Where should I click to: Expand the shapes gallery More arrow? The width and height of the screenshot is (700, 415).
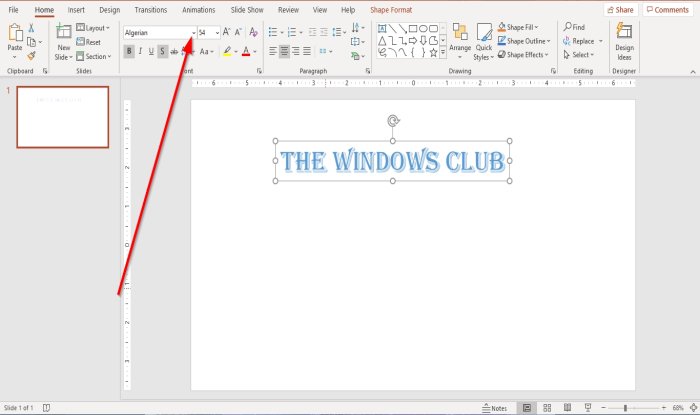443,53
